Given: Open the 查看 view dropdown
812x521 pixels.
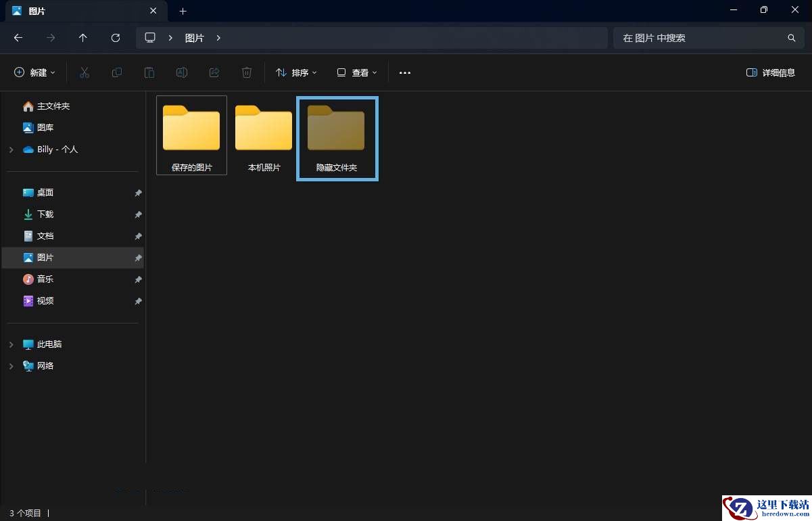Looking at the screenshot, I should coord(357,72).
